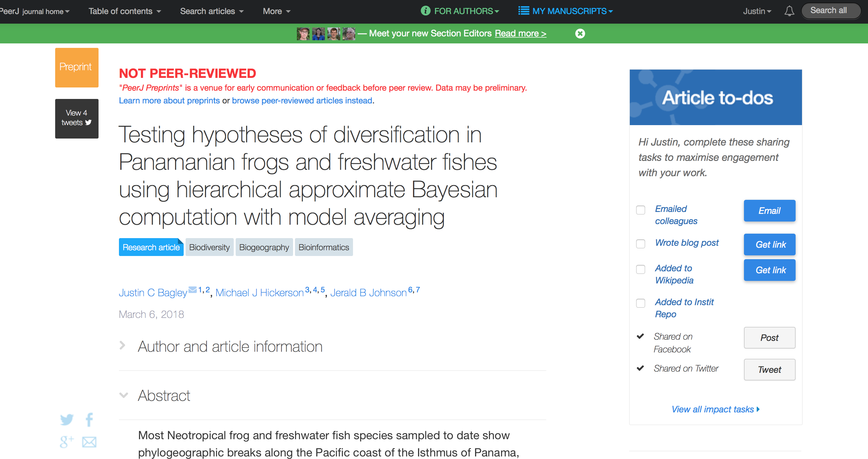Image resolution: width=868 pixels, height=459 pixels.
Task: Share article via email envelope icon
Action: tap(89, 441)
